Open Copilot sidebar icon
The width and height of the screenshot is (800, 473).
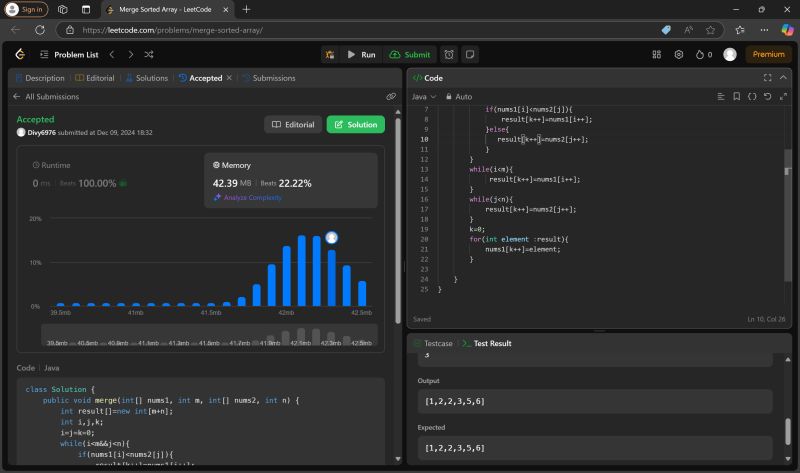(787, 30)
